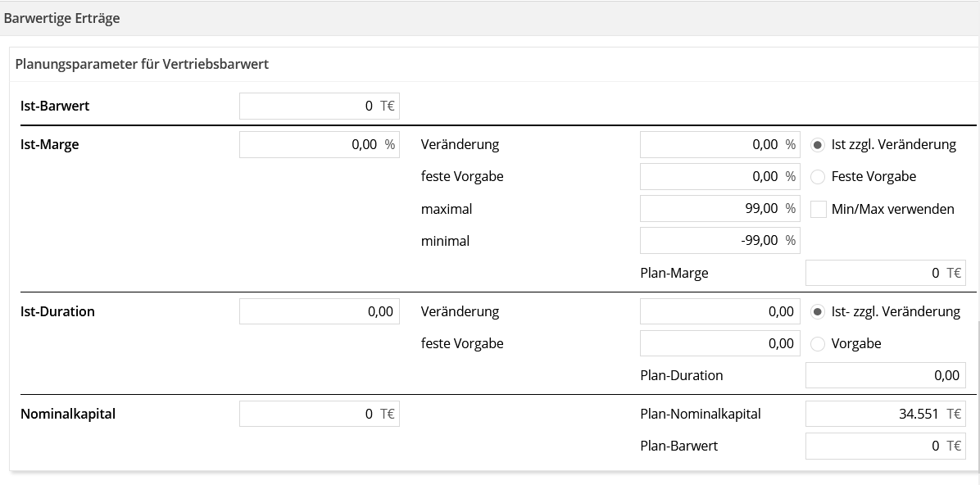This screenshot has height=485, width=980.
Task: Click the Plan-Duration field
Action: coord(886,375)
